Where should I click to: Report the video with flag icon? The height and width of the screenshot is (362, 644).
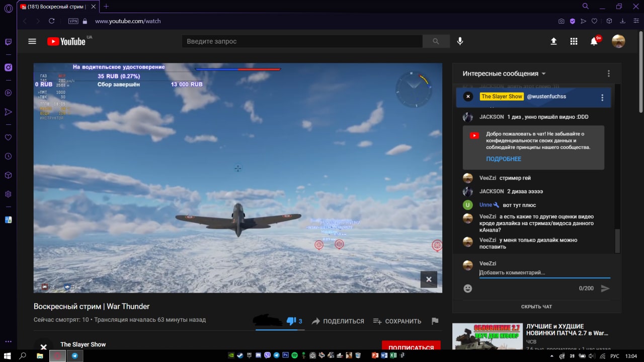click(x=435, y=321)
